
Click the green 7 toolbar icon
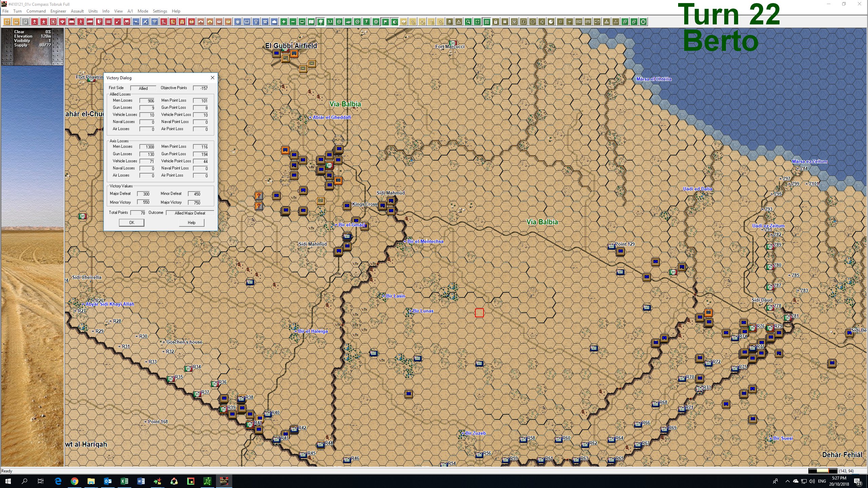tap(367, 22)
